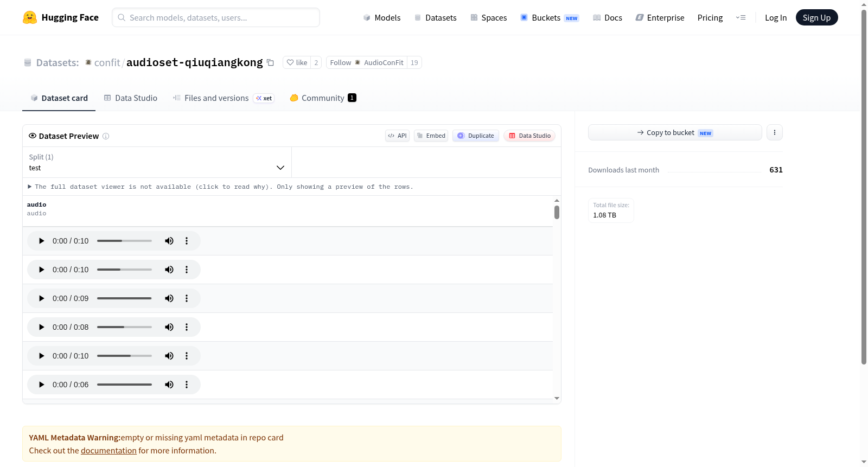868x467 pixels.
Task: Go to Buckets in the top navigation
Action: coord(550,17)
